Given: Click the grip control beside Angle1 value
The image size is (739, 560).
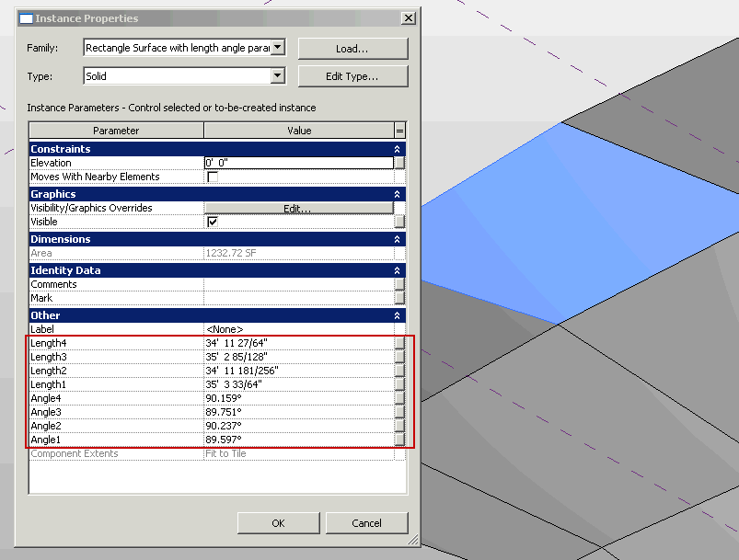Looking at the screenshot, I should [398, 440].
